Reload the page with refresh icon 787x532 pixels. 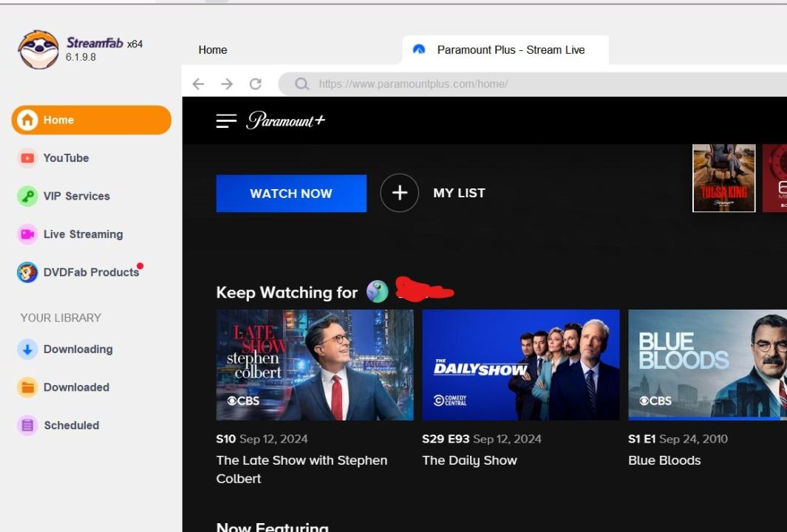(256, 83)
